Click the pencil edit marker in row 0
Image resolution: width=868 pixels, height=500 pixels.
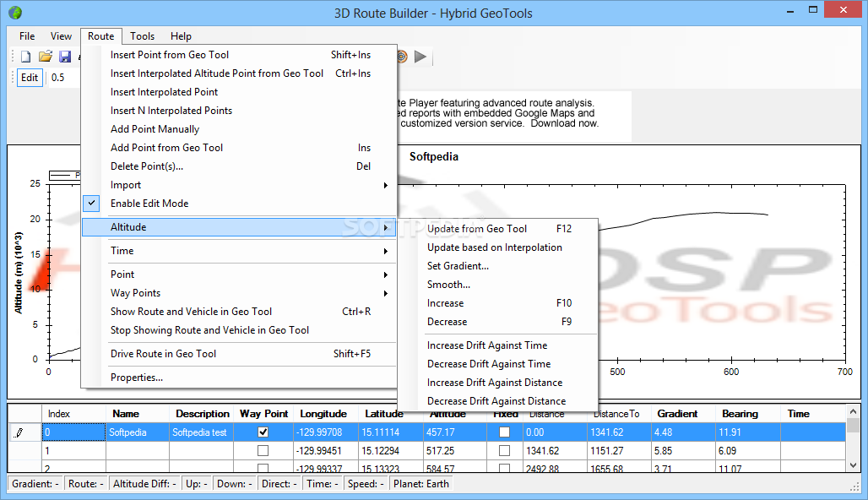[20, 432]
